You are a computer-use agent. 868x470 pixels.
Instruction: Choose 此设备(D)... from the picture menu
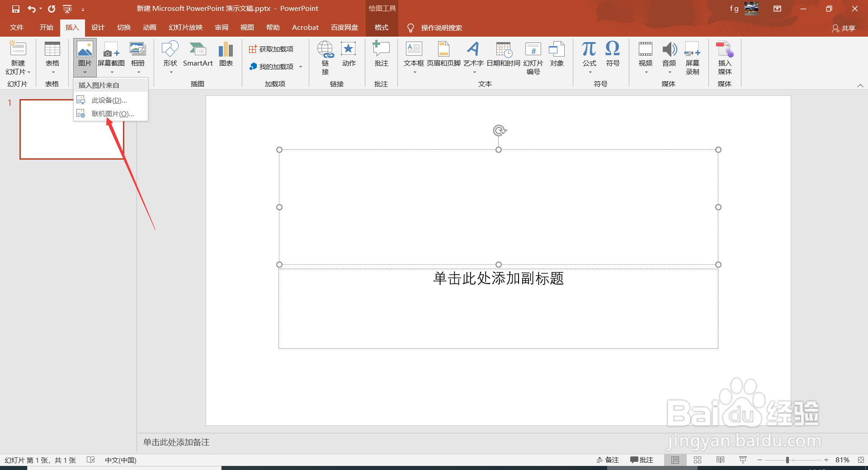[111, 100]
